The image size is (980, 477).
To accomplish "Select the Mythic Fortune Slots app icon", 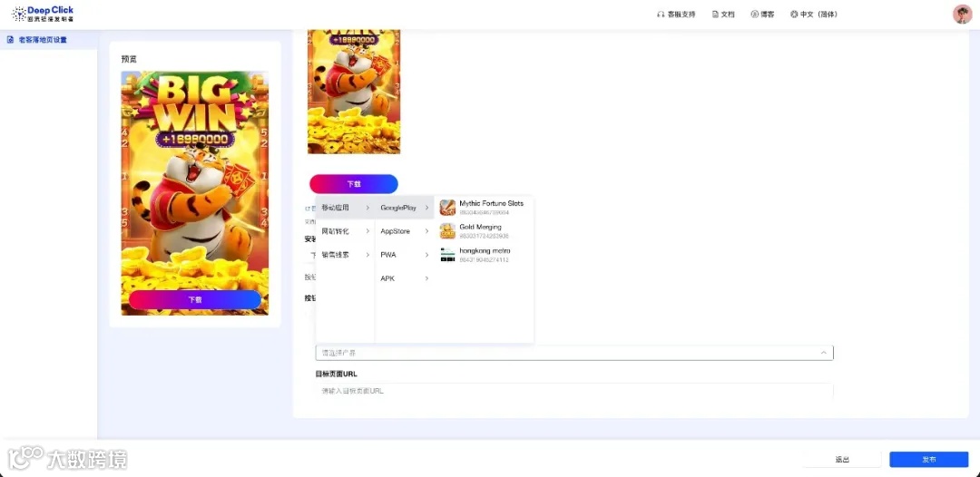I will pyautogui.click(x=447, y=208).
